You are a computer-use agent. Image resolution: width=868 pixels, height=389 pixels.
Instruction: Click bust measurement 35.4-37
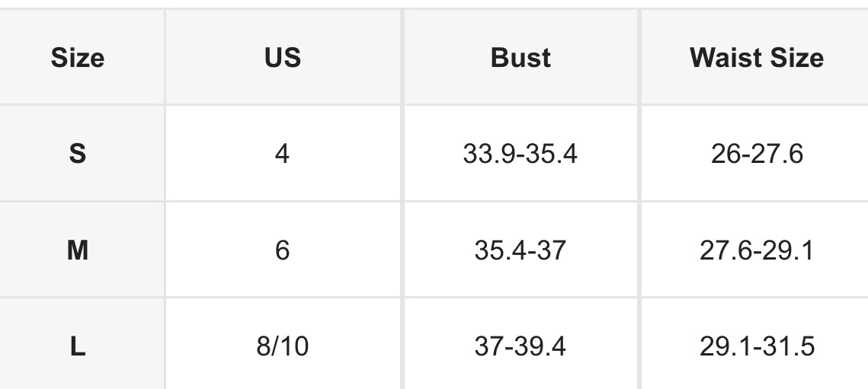click(x=520, y=250)
